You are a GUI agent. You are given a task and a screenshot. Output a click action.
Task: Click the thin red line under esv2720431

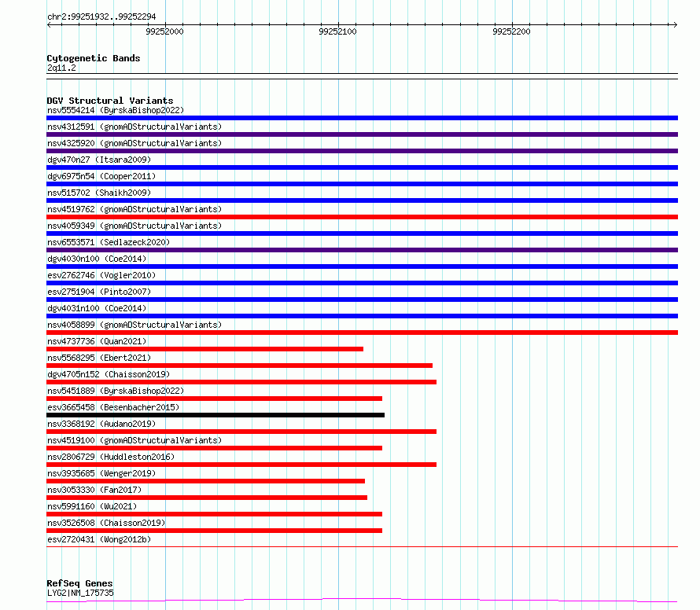coord(362,546)
